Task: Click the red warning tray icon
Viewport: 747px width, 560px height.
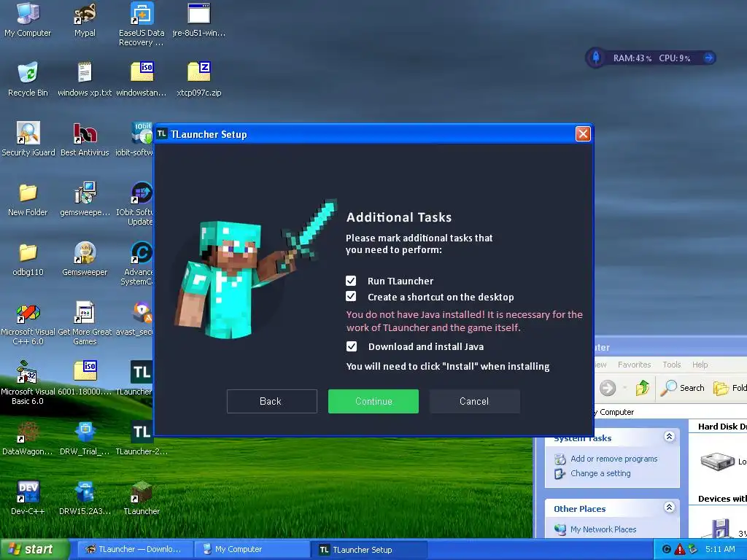Action: click(x=679, y=549)
